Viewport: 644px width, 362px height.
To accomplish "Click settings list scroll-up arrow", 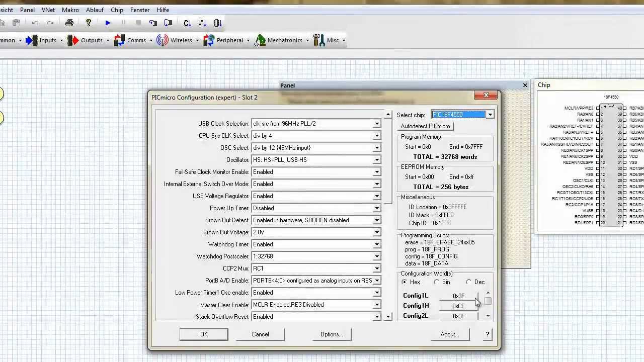I will tap(388, 115).
